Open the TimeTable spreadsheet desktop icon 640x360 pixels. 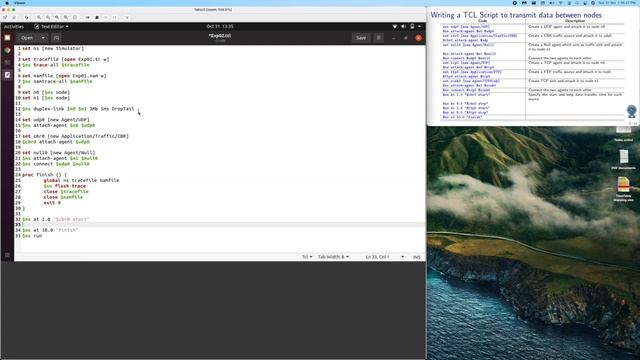coord(623,189)
